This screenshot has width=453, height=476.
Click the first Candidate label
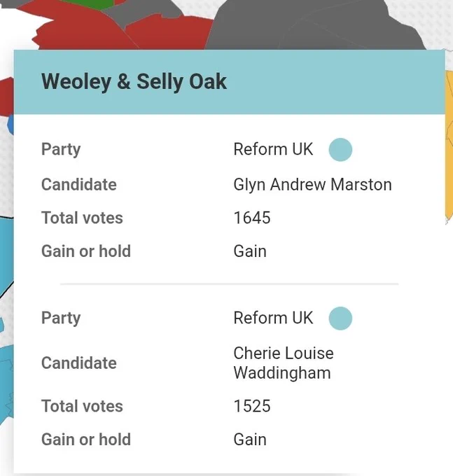pos(79,185)
